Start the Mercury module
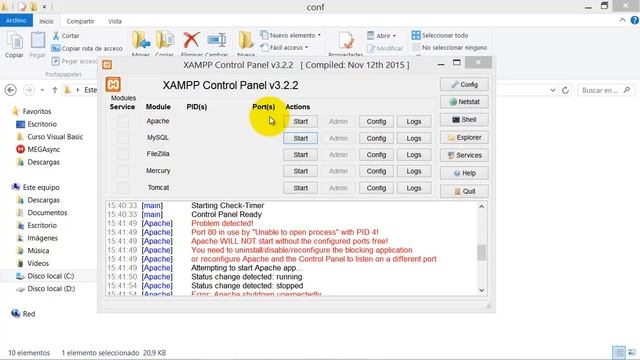The width and height of the screenshot is (640, 360). coord(300,171)
